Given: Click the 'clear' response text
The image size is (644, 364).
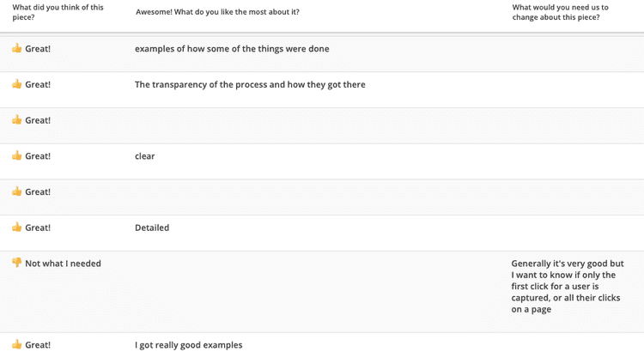Looking at the screenshot, I should 145,156.
